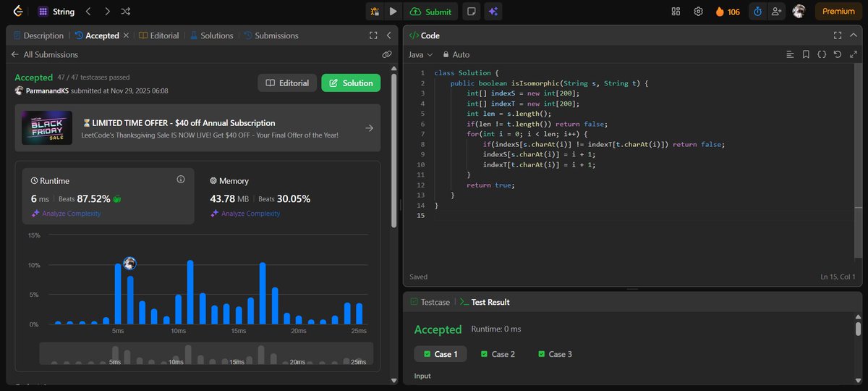Click the curly braces icon
The image size is (868, 391).
pyautogui.click(x=822, y=54)
